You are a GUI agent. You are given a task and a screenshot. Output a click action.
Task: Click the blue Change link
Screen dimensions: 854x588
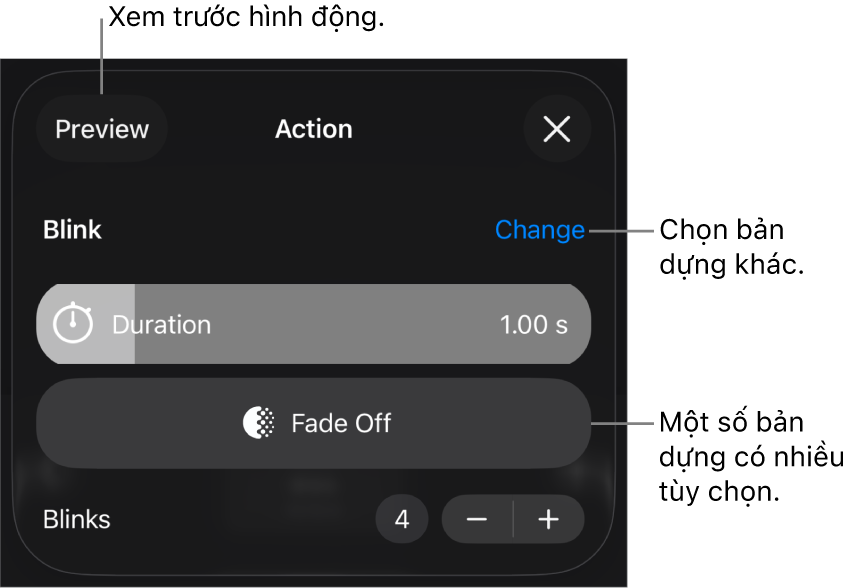click(539, 230)
